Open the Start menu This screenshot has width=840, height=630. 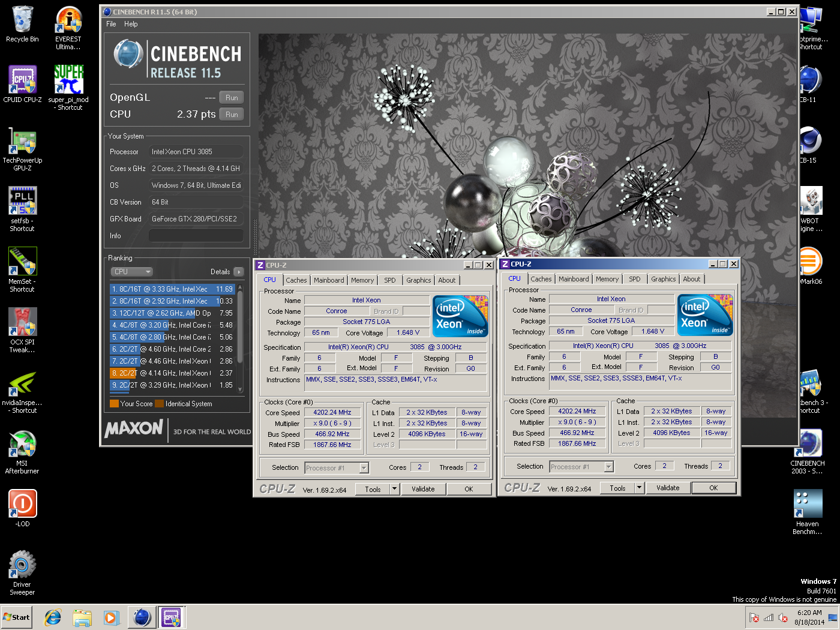click(x=17, y=617)
